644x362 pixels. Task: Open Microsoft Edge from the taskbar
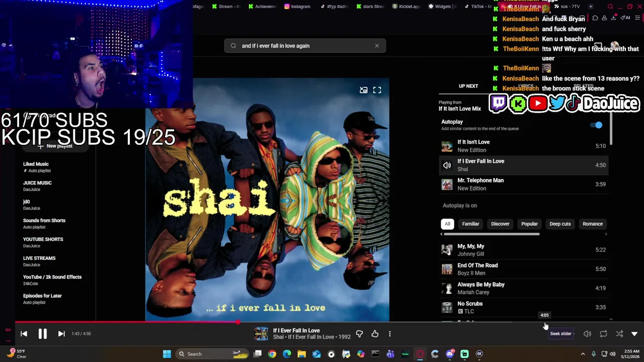[x=287, y=354]
